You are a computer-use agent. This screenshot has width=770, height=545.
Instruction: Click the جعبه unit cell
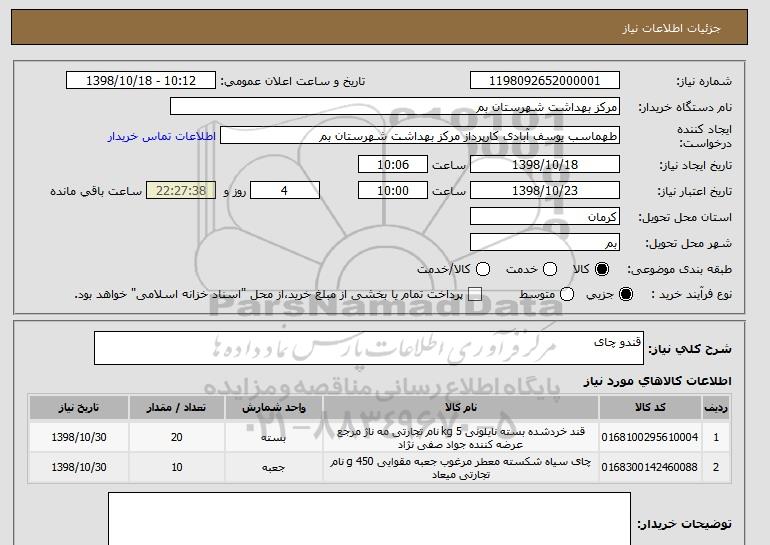pyautogui.click(x=274, y=467)
